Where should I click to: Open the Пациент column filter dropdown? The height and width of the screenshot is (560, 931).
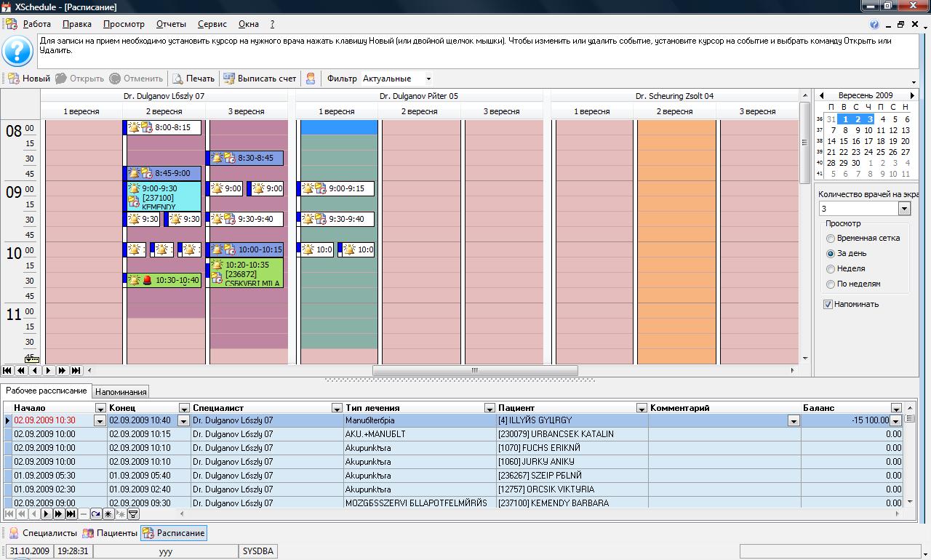pyautogui.click(x=642, y=408)
